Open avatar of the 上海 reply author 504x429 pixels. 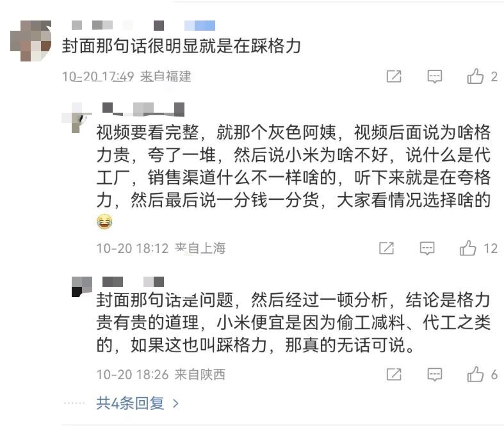tap(77, 120)
